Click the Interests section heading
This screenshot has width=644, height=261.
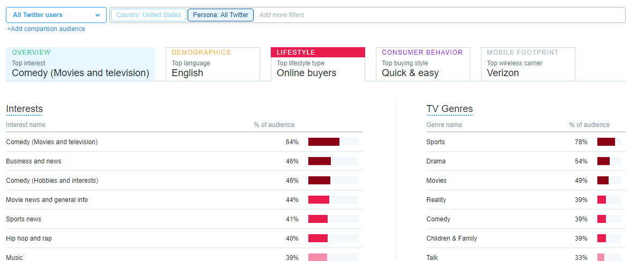pos(24,109)
